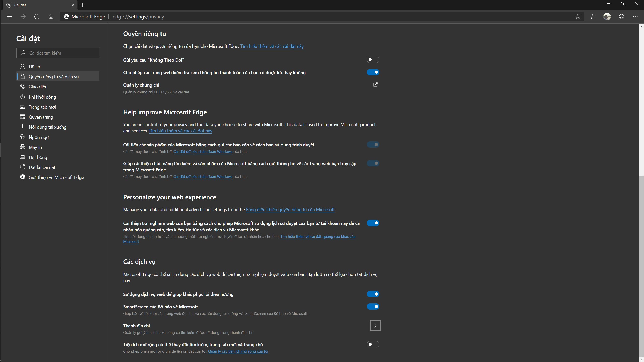Enable extensions changing search settings toggle
This screenshot has height=362, width=644.
[x=373, y=344]
